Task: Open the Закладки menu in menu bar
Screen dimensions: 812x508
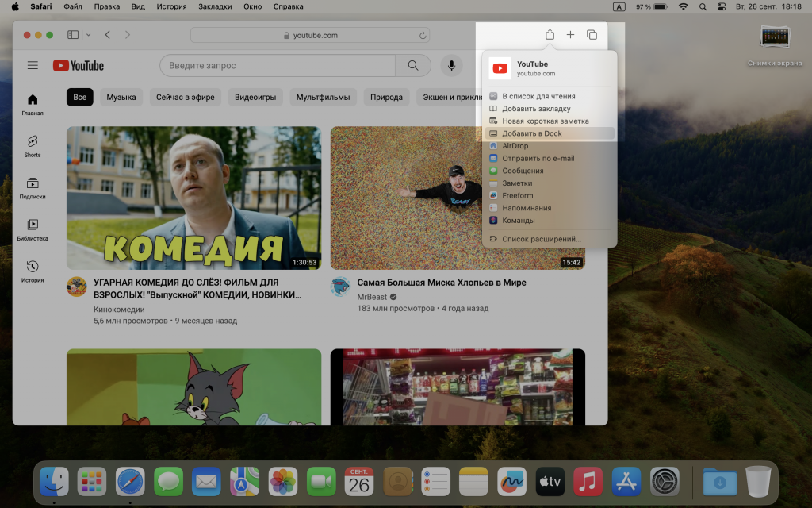Action: pyautogui.click(x=216, y=6)
